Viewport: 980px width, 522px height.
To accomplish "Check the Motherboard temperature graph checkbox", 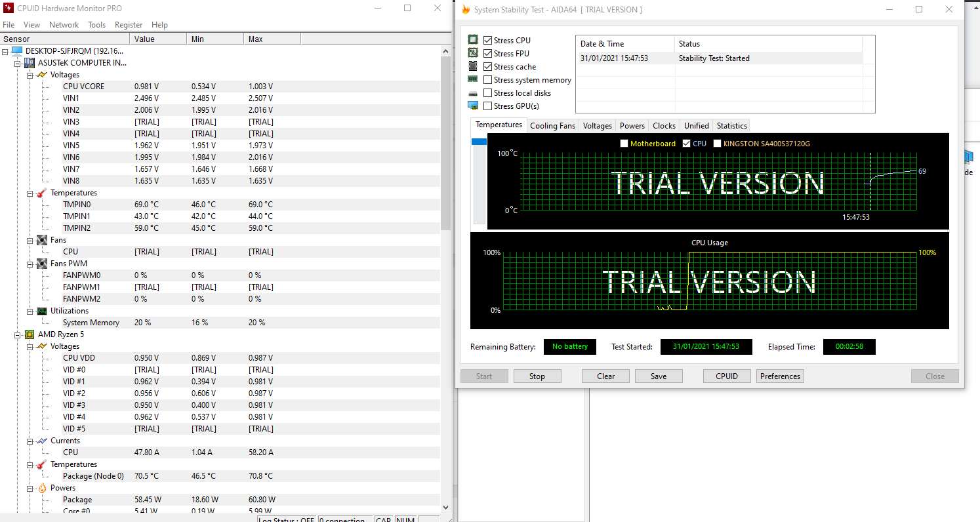I will 624,144.
